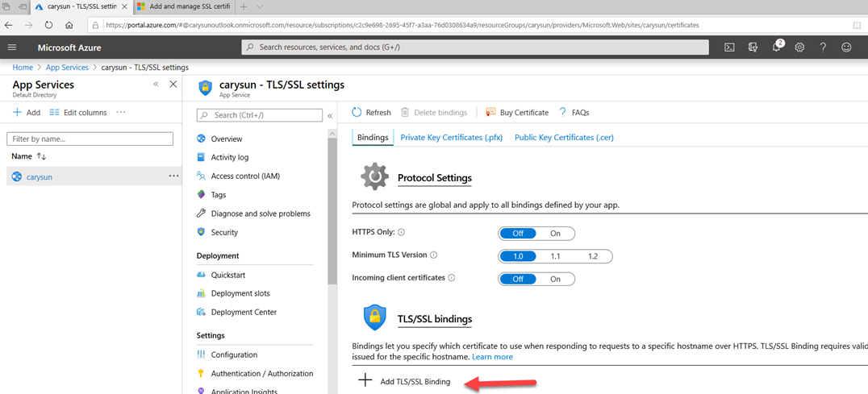Viewport: 868px width, 394px height.
Task: Switch to Private Key Certificates (.pfx) tab
Action: (x=451, y=137)
